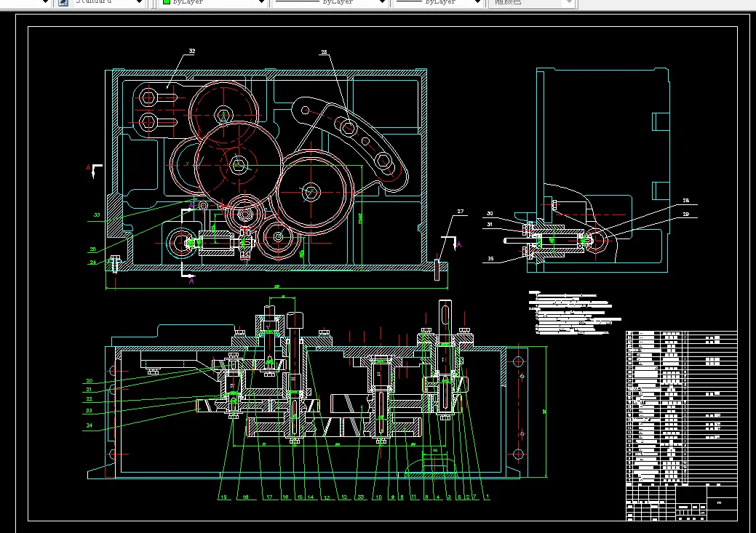Select bottom callout label 11
This screenshot has height=533, width=756.
coord(413,497)
